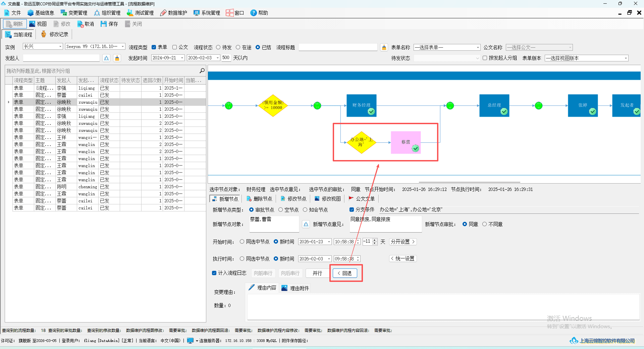Open the 表单版本 dropdown
The width and height of the screenshot is (644, 349).
coord(586,58)
